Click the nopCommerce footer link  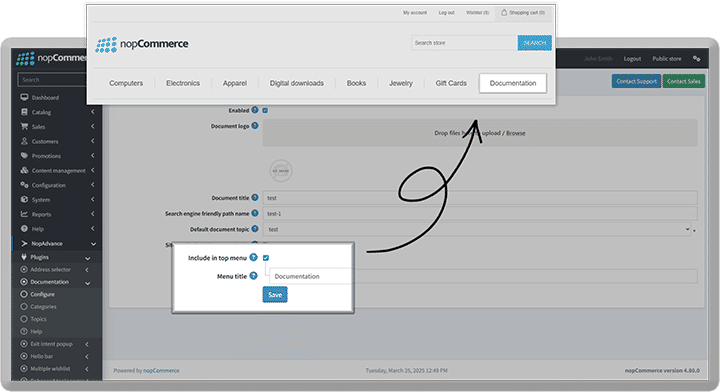point(161,370)
